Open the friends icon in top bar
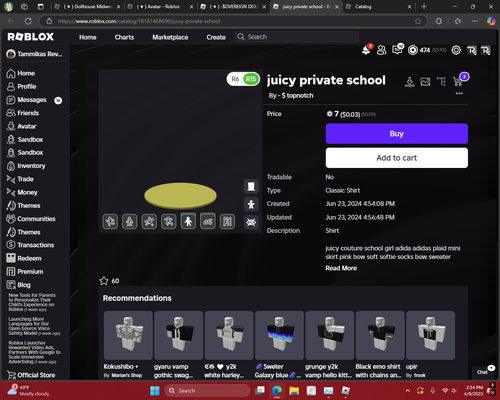Image resolution: width=500 pixels, height=400 pixels. [382, 50]
